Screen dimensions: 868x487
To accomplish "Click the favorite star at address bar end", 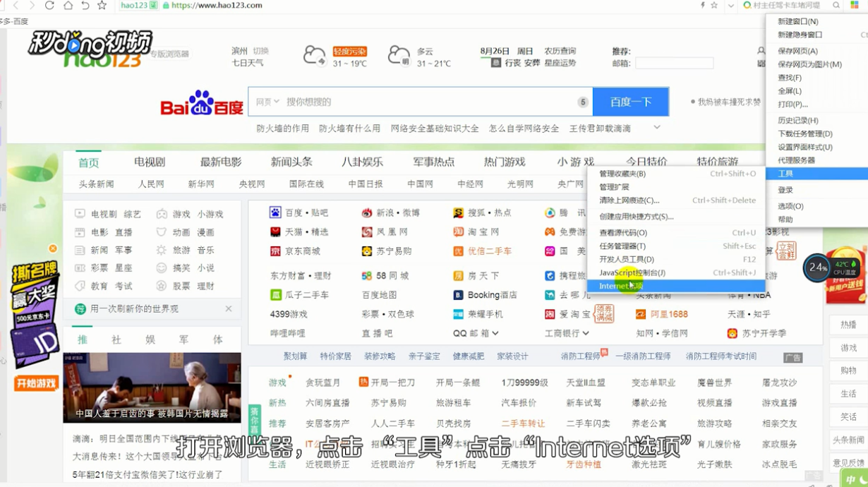I will pyautogui.click(x=714, y=6).
